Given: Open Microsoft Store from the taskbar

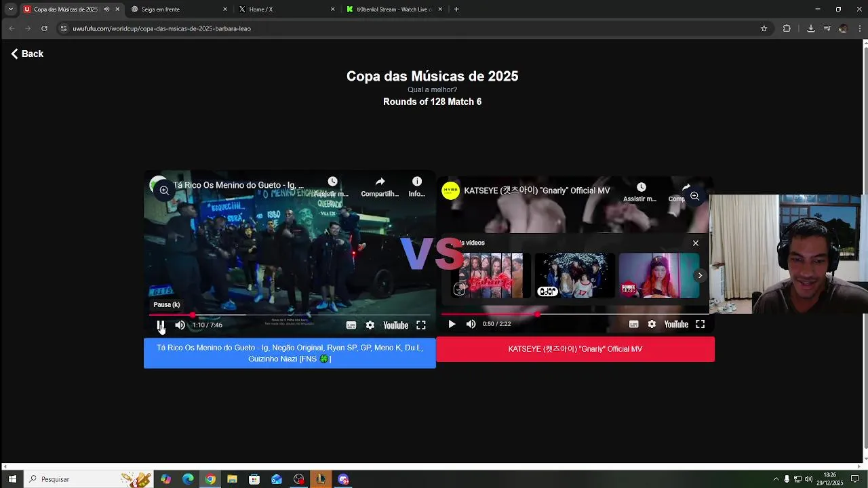Looking at the screenshot, I should coord(254,479).
